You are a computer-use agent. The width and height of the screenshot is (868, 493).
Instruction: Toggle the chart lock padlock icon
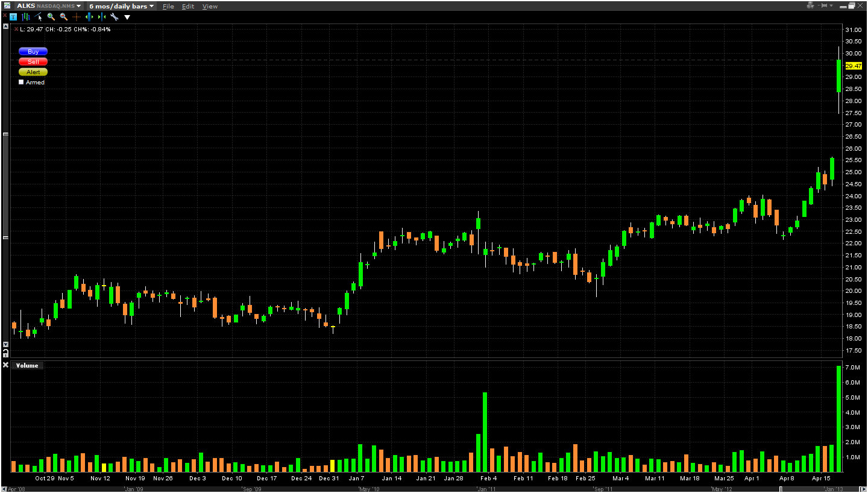(5, 354)
